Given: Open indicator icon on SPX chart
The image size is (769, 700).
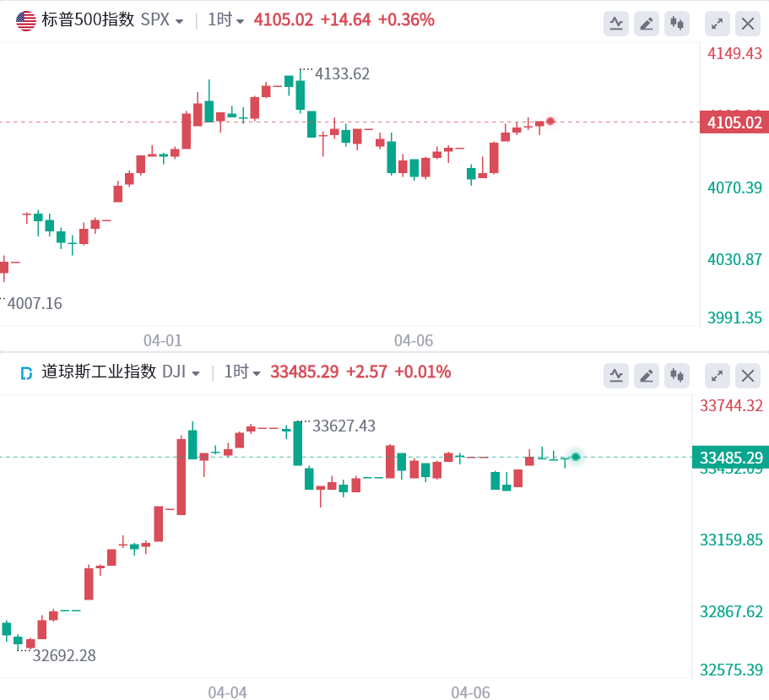Looking at the screenshot, I should coord(616,24).
